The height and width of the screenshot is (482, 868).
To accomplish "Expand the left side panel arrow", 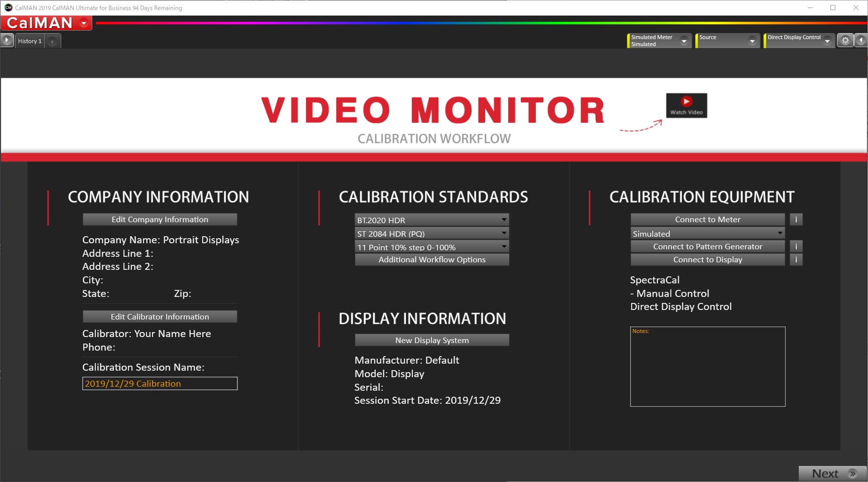I will 7,40.
